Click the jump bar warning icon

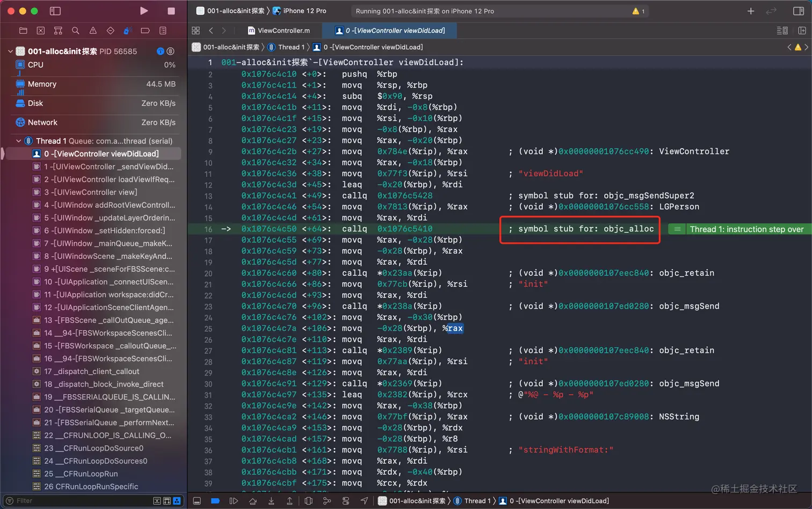[x=798, y=47]
